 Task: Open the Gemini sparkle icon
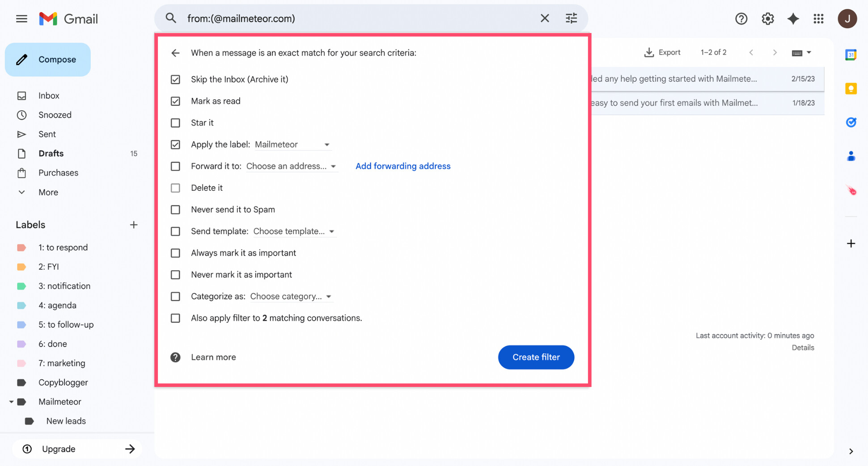(x=793, y=18)
